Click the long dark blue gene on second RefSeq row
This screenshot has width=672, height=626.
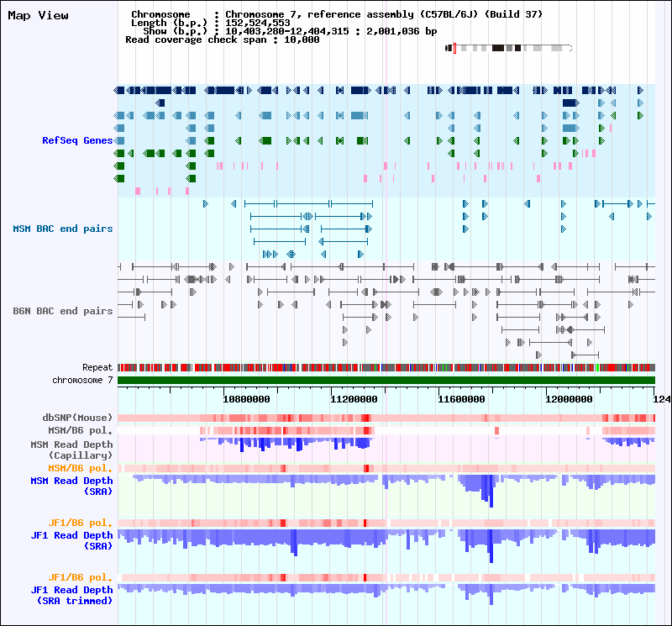click(x=570, y=103)
